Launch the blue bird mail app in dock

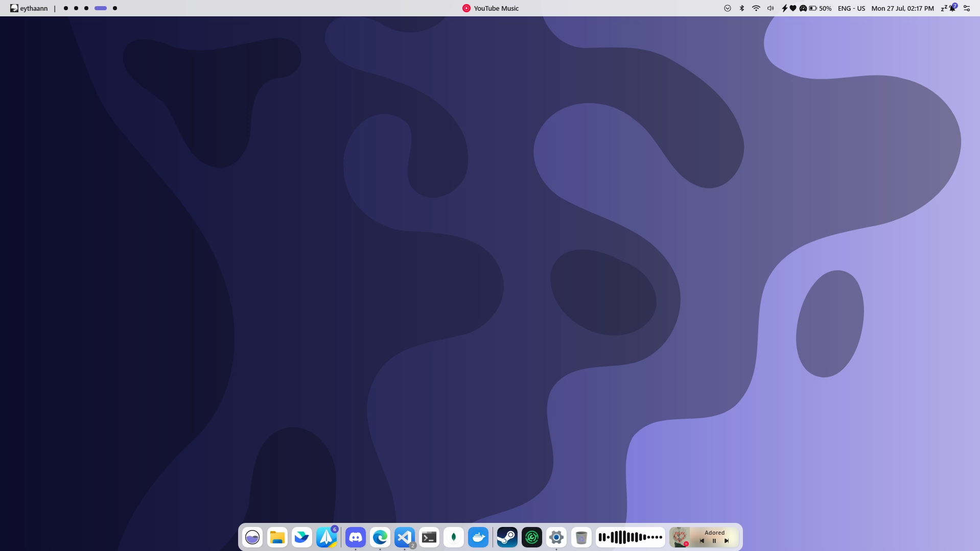click(x=302, y=537)
